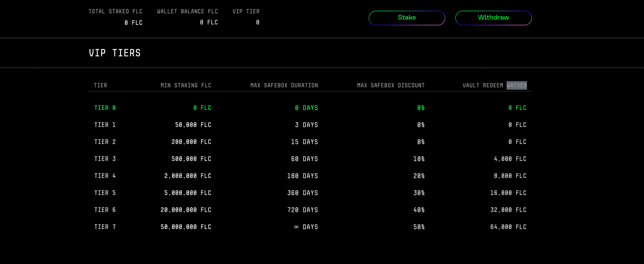Click the Tier 1 row label

click(x=105, y=125)
